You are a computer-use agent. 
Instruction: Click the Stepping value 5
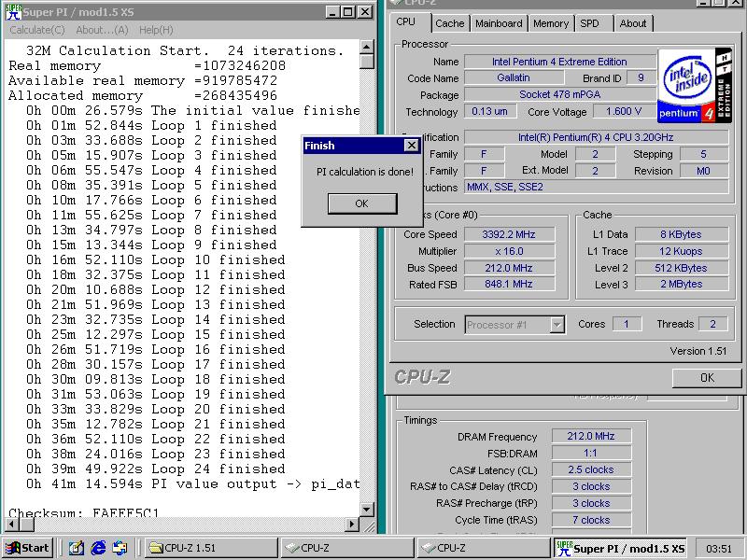click(704, 154)
